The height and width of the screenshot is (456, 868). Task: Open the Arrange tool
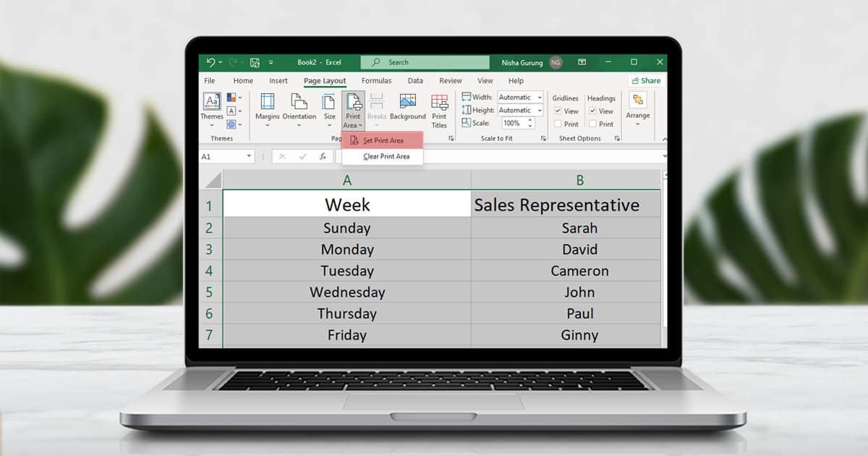point(638,109)
